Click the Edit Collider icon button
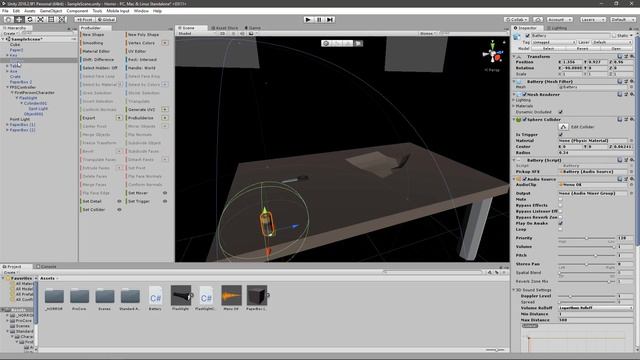The image size is (640, 360). pos(563,127)
